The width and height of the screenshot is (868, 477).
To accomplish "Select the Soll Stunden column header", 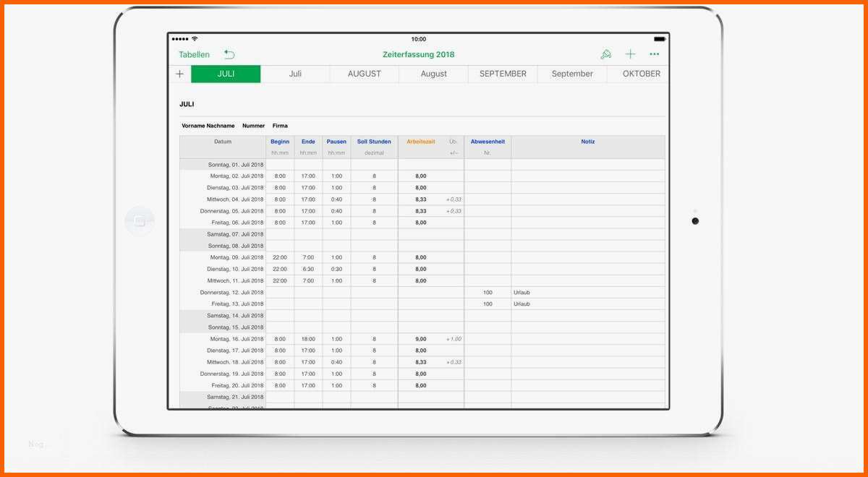I will [374, 142].
